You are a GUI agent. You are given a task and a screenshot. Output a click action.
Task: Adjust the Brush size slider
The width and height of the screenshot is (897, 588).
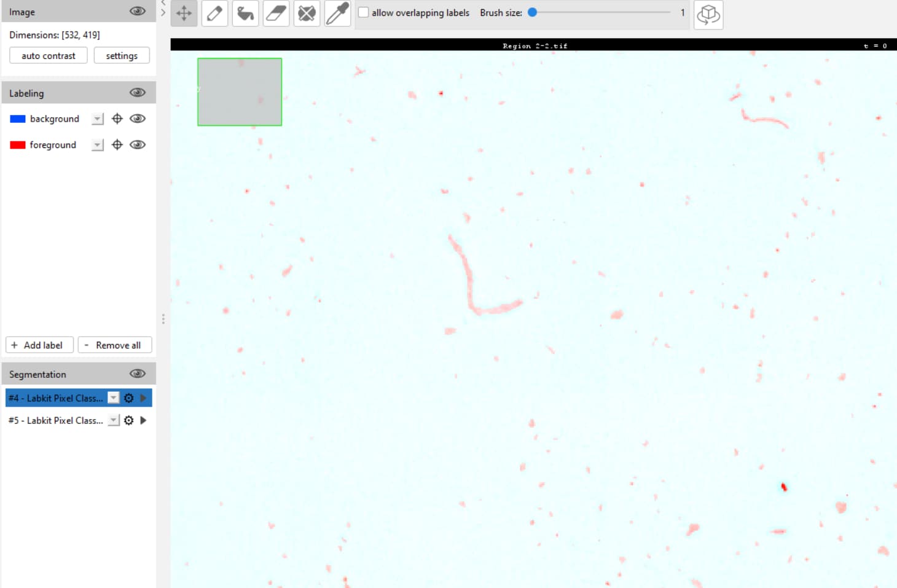coord(531,12)
